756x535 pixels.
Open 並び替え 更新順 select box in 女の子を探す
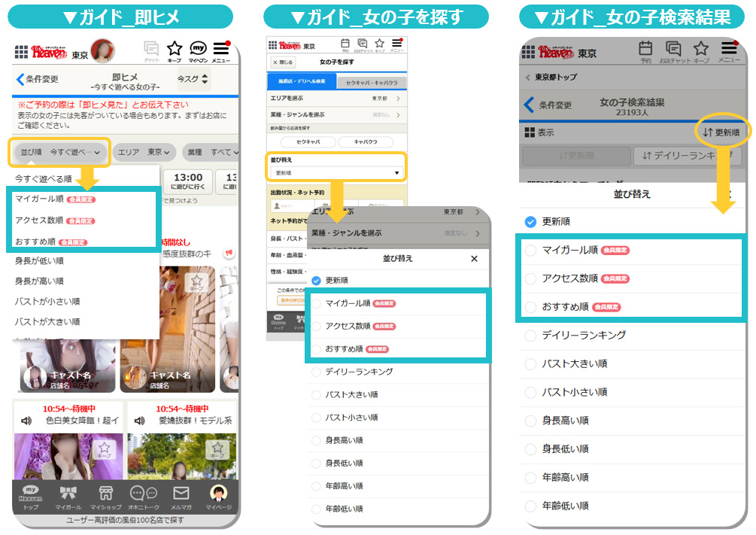[337, 172]
